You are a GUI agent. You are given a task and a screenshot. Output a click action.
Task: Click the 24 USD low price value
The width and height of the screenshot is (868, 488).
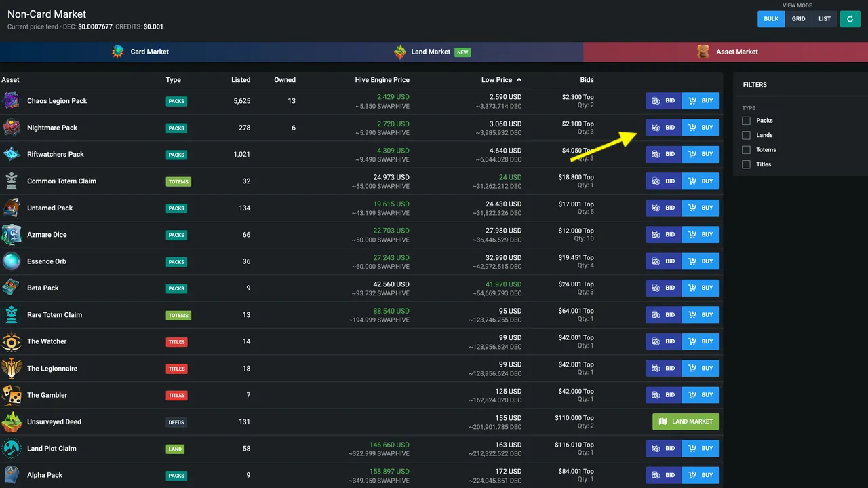click(510, 177)
